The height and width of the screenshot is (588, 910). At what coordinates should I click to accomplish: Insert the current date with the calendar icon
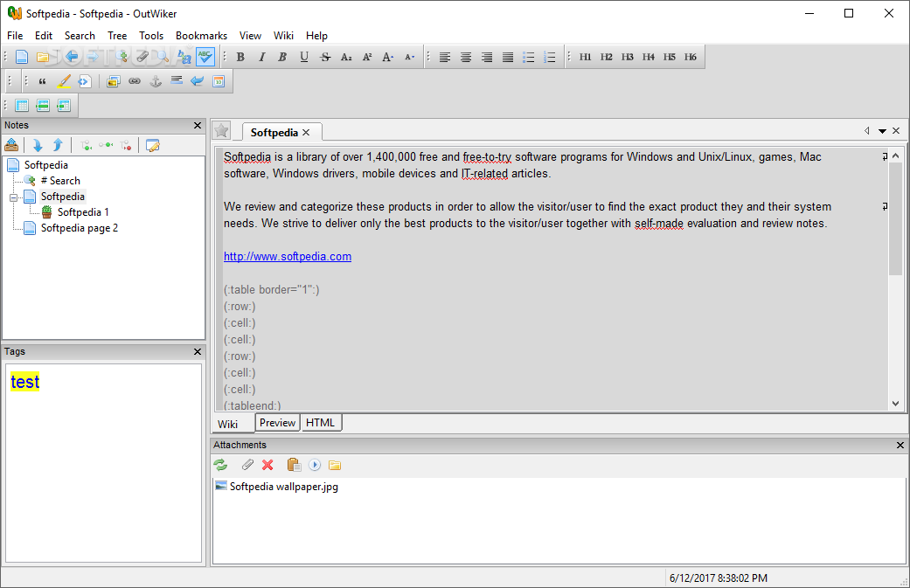tap(219, 81)
